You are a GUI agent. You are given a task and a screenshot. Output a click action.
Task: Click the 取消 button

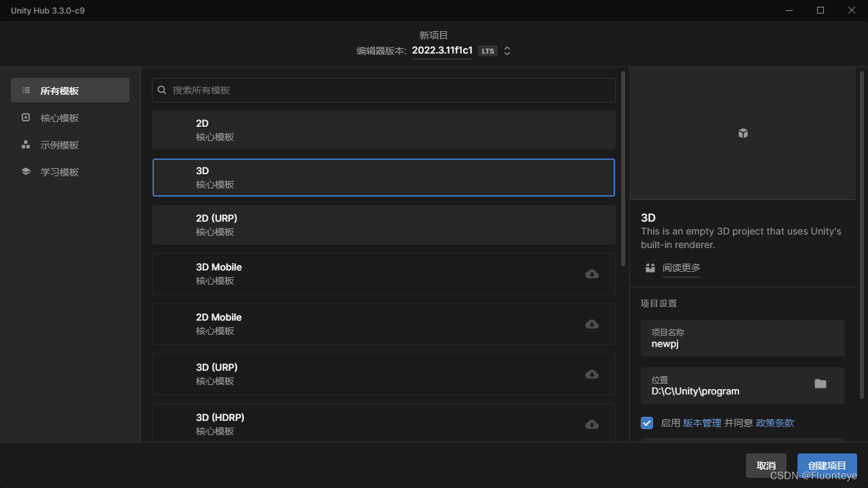click(766, 466)
